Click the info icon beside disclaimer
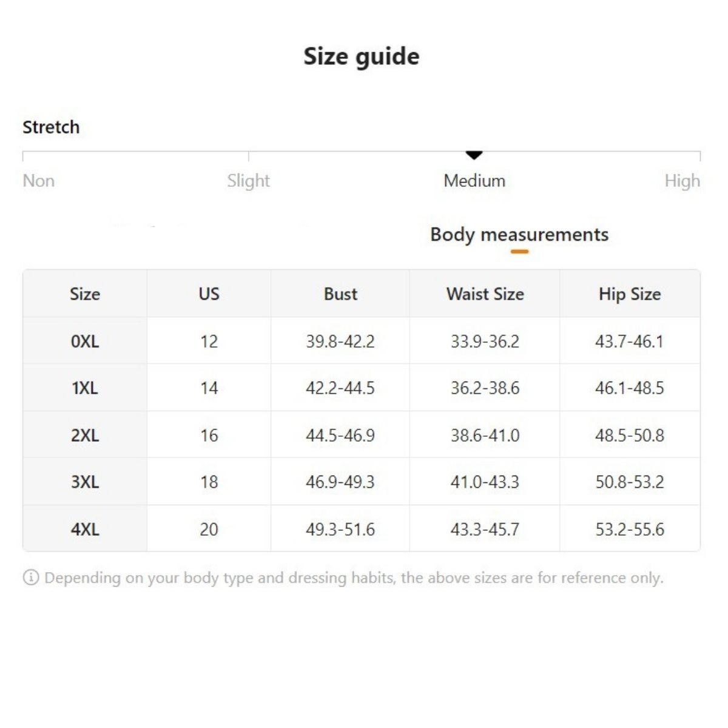Viewport: 728px width, 728px height. [30, 578]
